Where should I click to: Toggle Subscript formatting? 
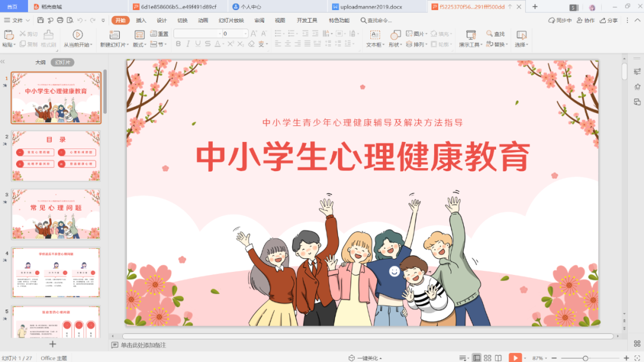[240, 44]
